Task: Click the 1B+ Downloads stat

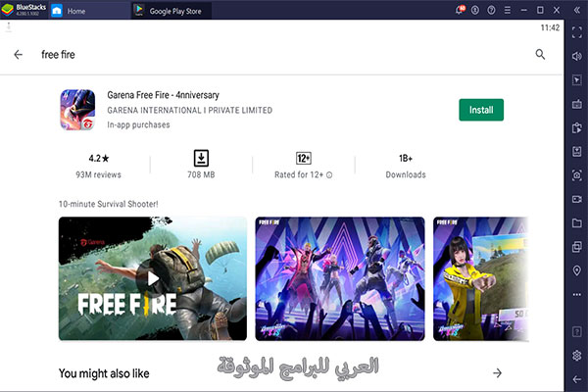Action: pyautogui.click(x=406, y=166)
